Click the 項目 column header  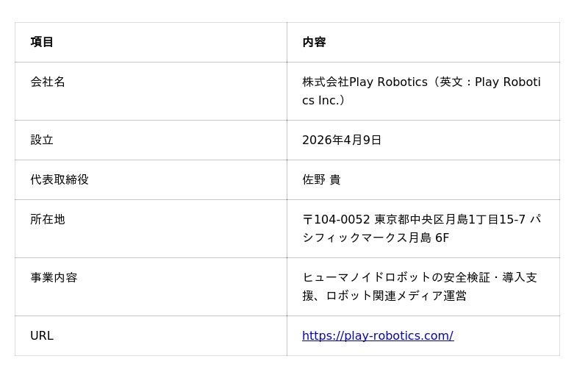click(42, 42)
